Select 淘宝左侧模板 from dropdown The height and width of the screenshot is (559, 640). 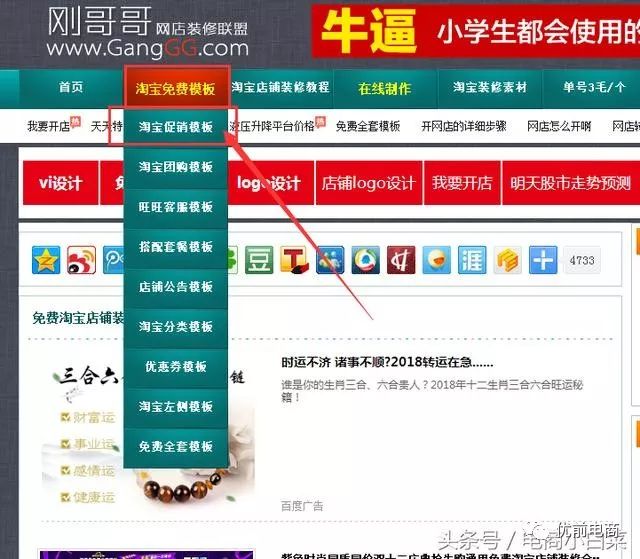coord(176,407)
